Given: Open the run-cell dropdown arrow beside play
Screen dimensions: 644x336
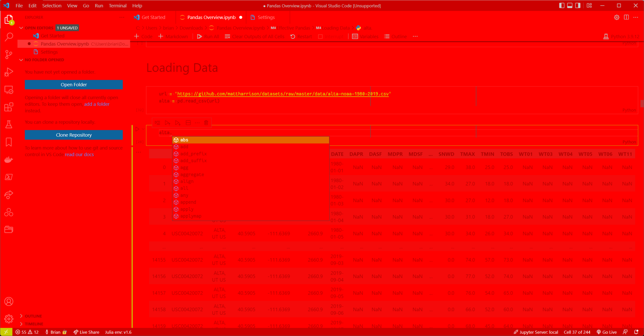Looking at the screenshot, I should [x=144, y=129].
